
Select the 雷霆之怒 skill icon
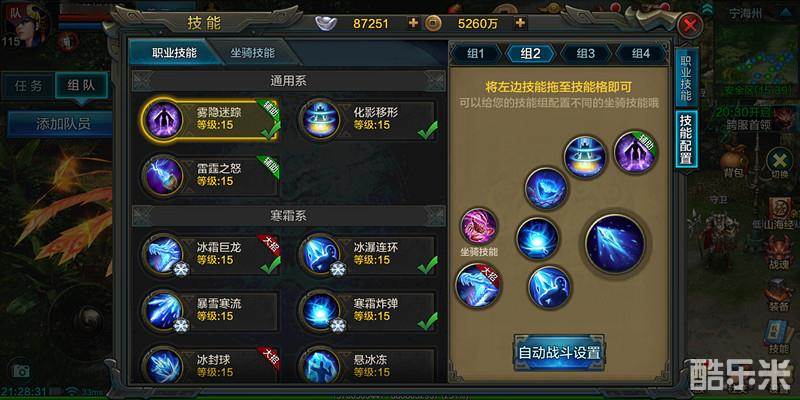coord(162,175)
